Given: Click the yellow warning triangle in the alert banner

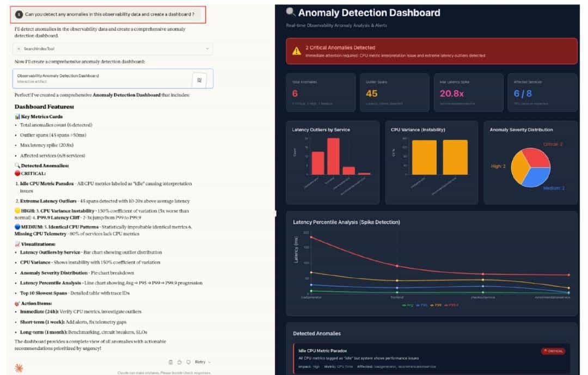Looking at the screenshot, I should (x=296, y=51).
